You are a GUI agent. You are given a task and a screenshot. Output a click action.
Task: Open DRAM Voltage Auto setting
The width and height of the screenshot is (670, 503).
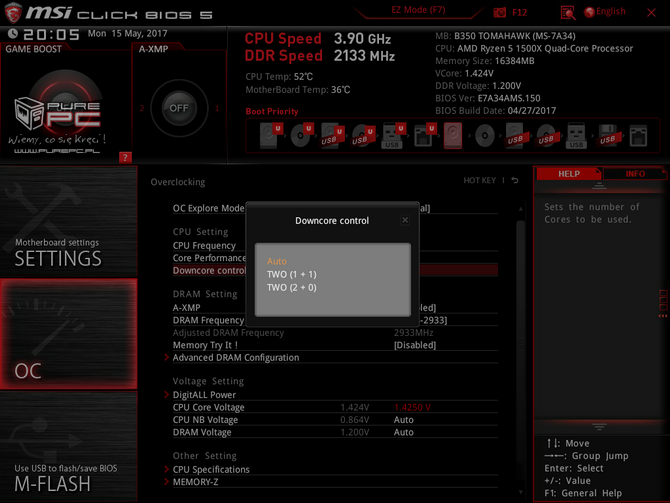(x=403, y=432)
